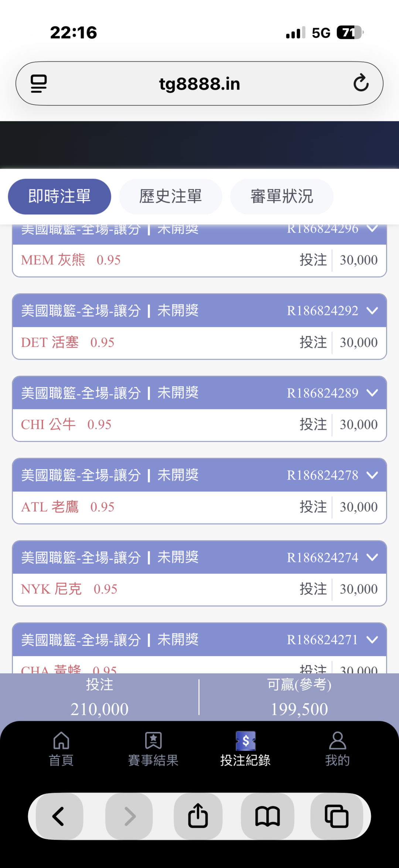Open Safari bookmarks book icon
The image size is (399, 868).
click(267, 816)
